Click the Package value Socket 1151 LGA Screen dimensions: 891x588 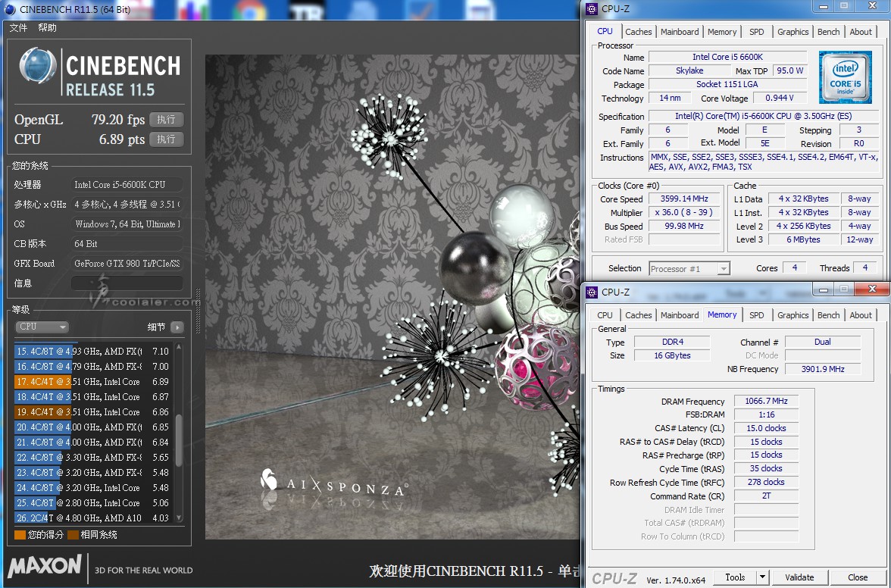(x=728, y=84)
